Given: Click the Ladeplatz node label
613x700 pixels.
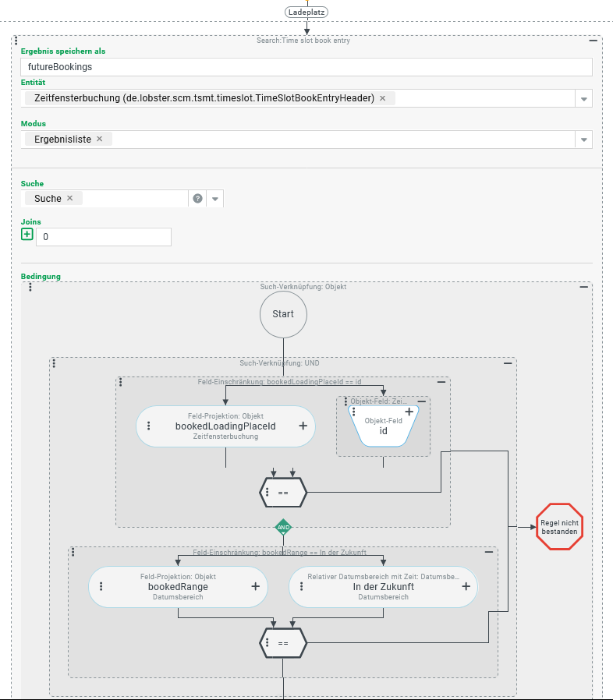Looking at the screenshot, I should pos(306,12).
